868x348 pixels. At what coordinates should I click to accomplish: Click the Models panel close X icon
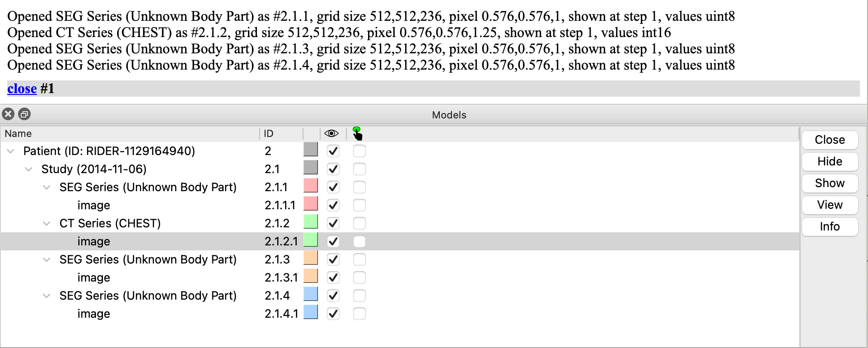[8, 114]
